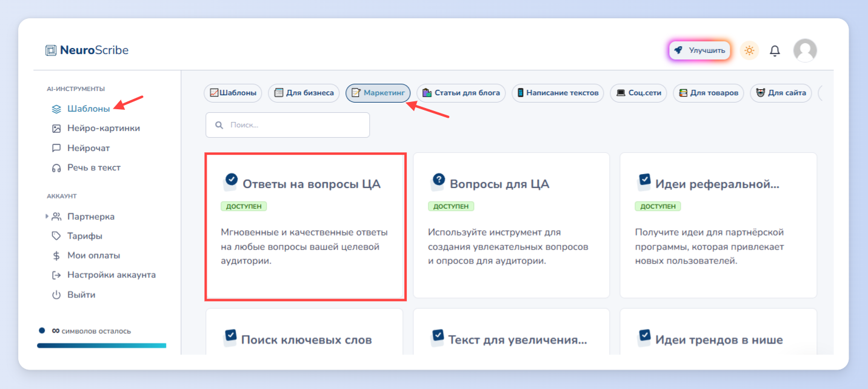Viewport: 868px width, 389px height.
Task: Click the Выйти power icon
Action: (x=56, y=295)
